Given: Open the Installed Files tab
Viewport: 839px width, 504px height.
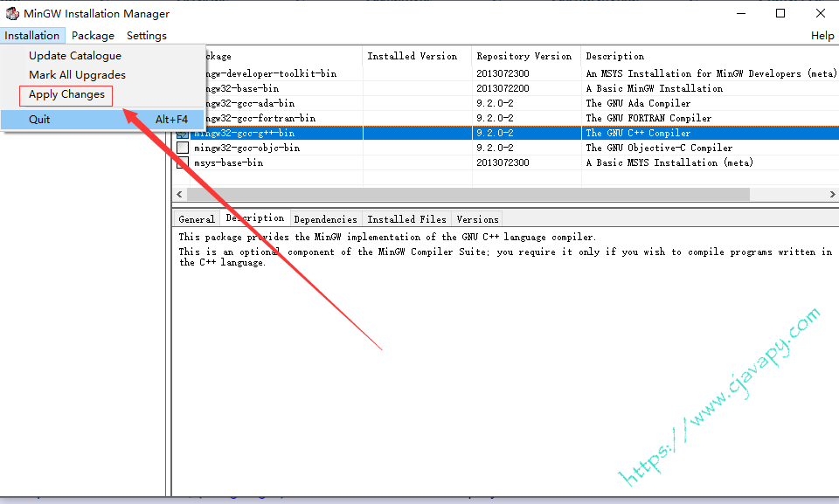Looking at the screenshot, I should tap(407, 219).
